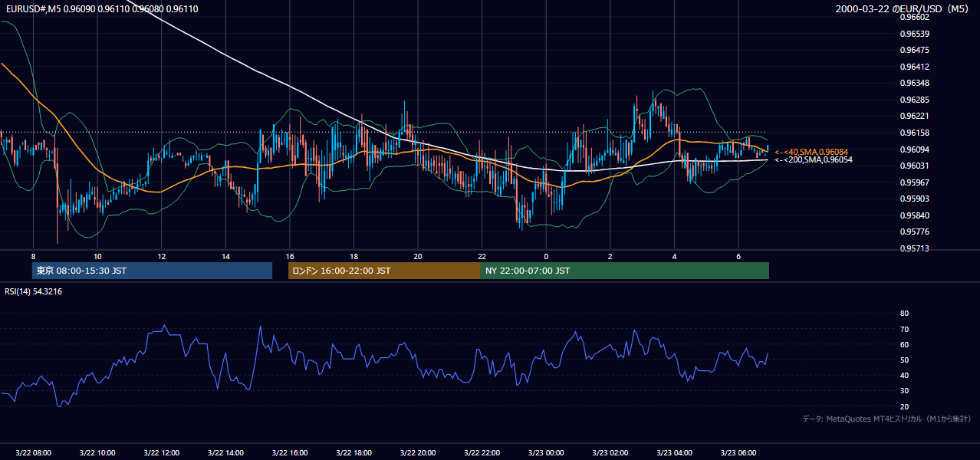Click price axis value 0.96221

click(x=914, y=116)
